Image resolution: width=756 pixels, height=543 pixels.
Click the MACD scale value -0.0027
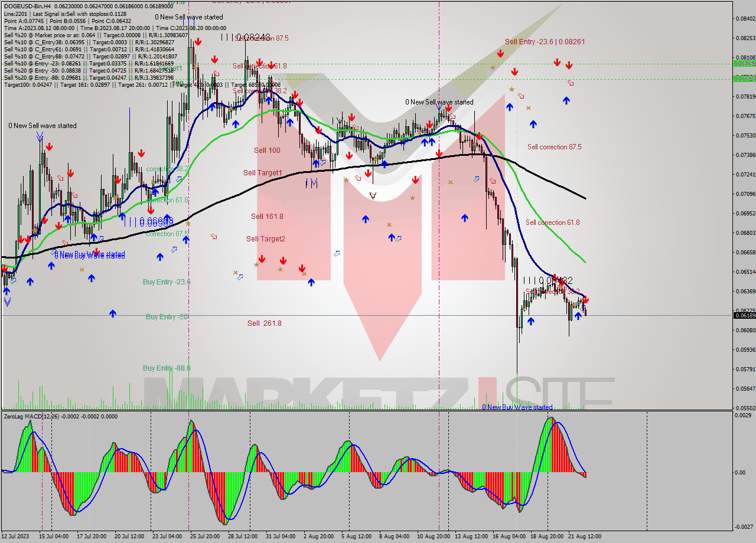coord(743,526)
